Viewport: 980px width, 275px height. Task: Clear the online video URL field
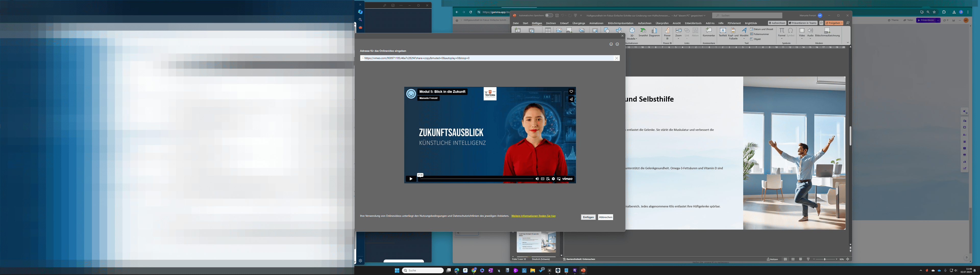tap(617, 58)
